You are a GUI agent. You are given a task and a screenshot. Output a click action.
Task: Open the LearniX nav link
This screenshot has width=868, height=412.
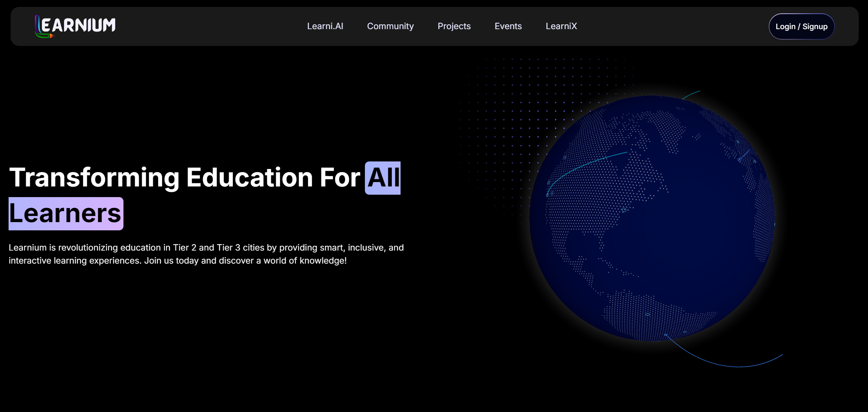click(x=561, y=26)
